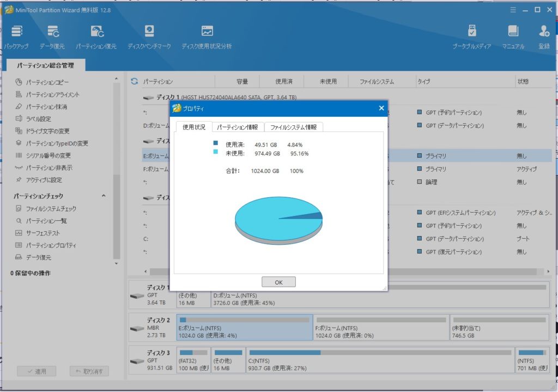Open the hamburger menu in the title bar

point(513,10)
